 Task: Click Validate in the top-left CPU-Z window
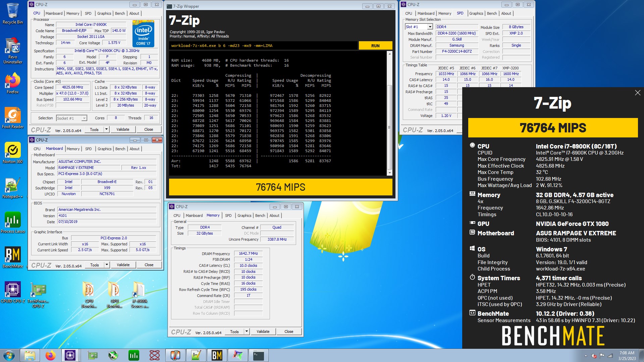(123, 129)
